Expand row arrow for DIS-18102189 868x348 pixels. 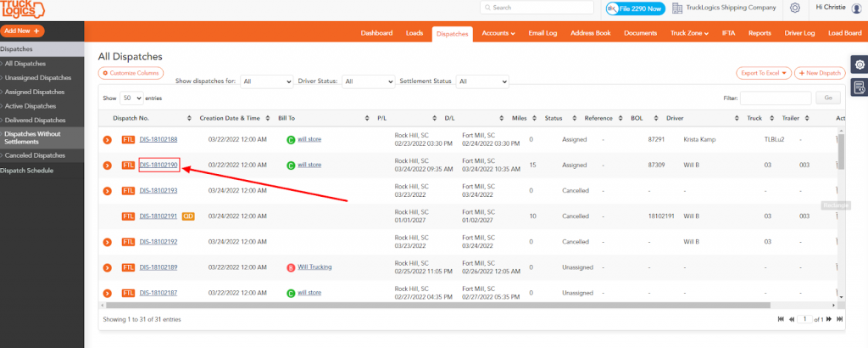pyautogui.click(x=108, y=267)
